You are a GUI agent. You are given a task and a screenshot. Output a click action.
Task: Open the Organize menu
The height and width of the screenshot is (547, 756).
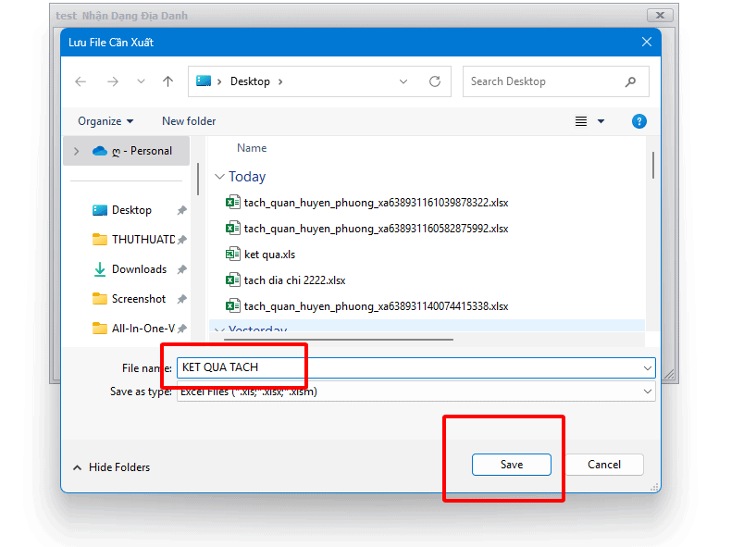(x=105, y=121)
